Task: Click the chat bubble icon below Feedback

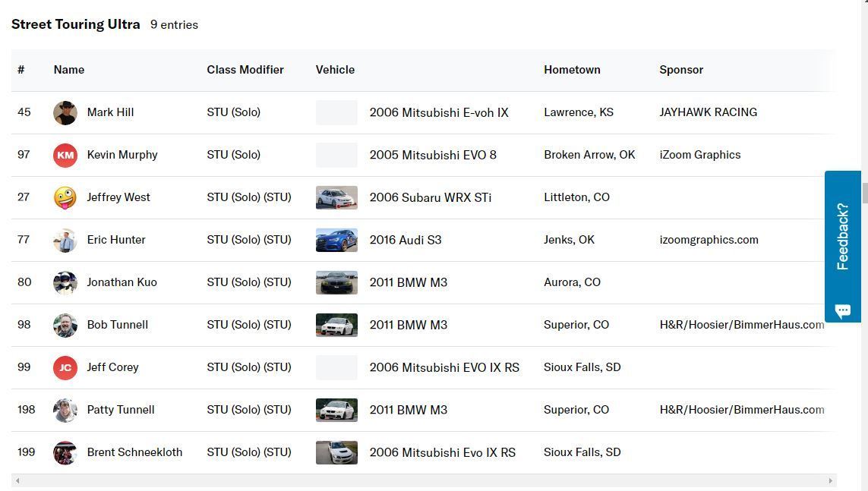Action: 842,311
